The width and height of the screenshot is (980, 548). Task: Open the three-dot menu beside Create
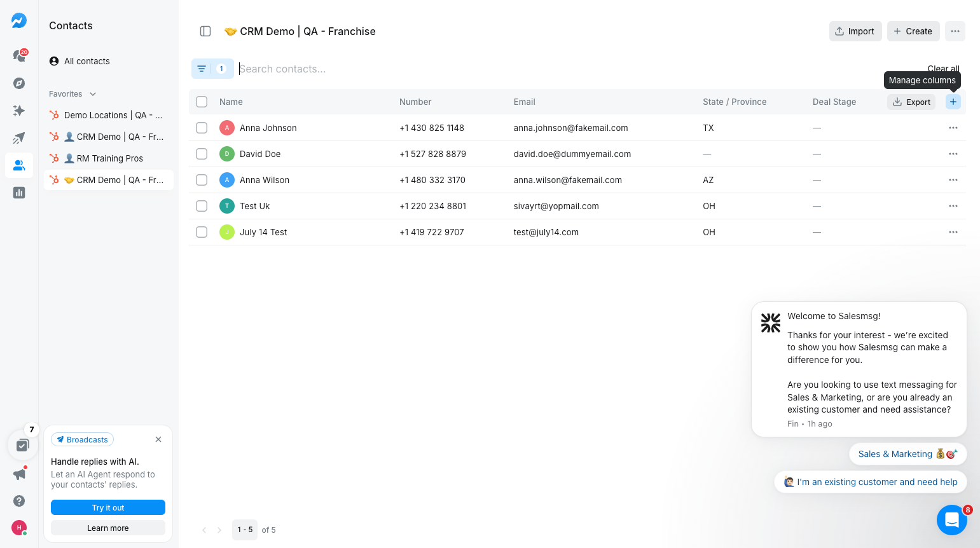click(955, 31)
